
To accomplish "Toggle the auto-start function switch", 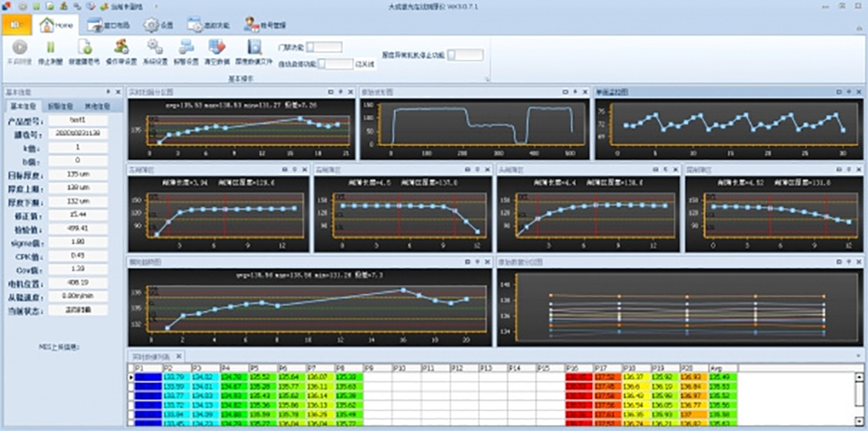I will (335, 63).
